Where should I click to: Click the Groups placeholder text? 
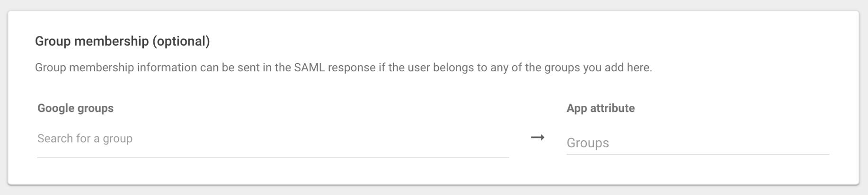pyautogui.click(x=587, y=143)
